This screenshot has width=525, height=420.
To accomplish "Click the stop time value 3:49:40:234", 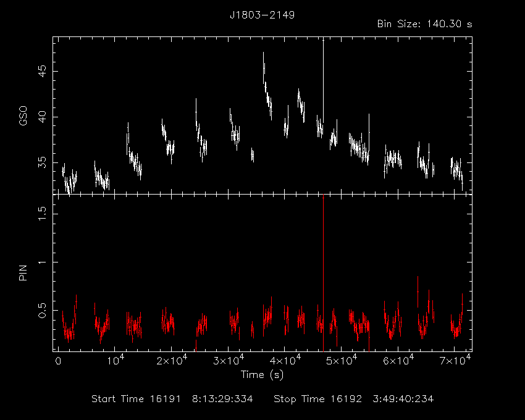I will [x=403, y=399].
